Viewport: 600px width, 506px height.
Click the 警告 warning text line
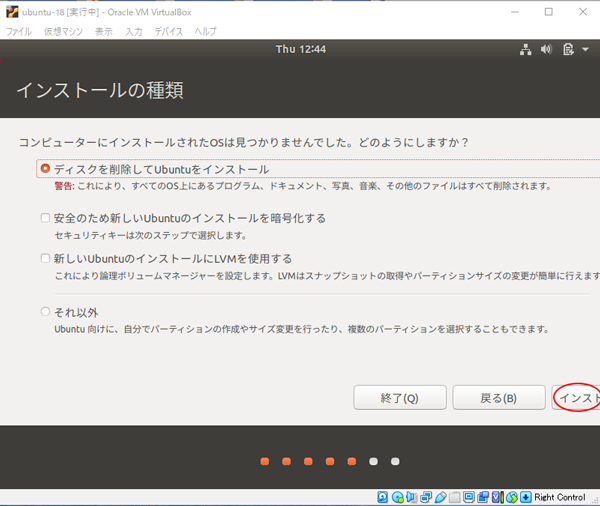(x=303, y=186)
